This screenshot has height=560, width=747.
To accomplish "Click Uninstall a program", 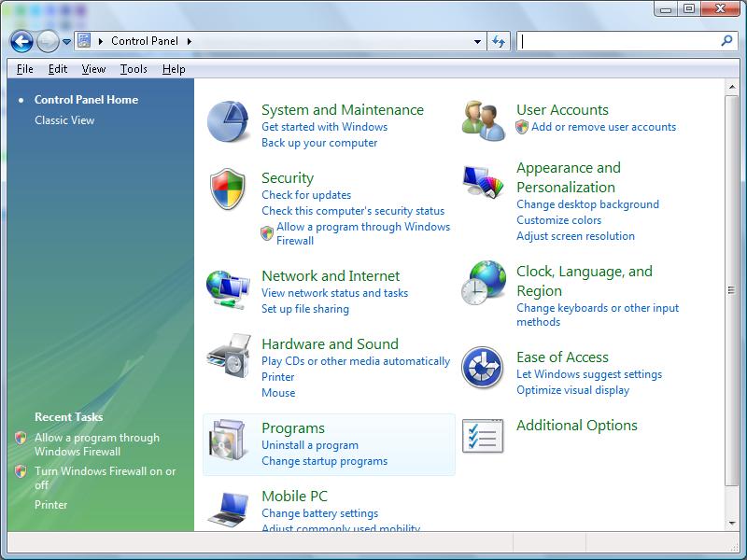I will pyautogui.click(x=310, y=445).
